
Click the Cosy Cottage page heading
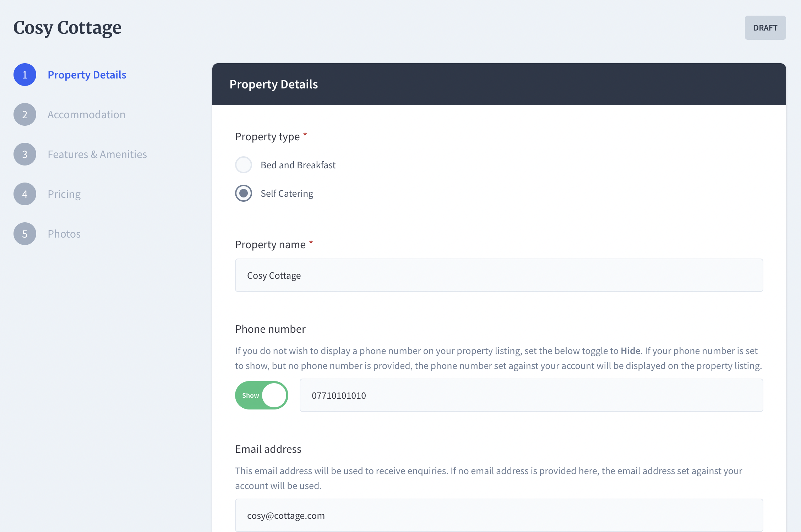tap(67, 28)
